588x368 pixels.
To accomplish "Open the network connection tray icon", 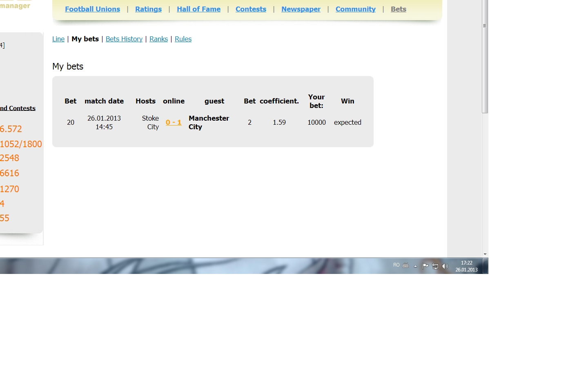I will pos(435,266).
